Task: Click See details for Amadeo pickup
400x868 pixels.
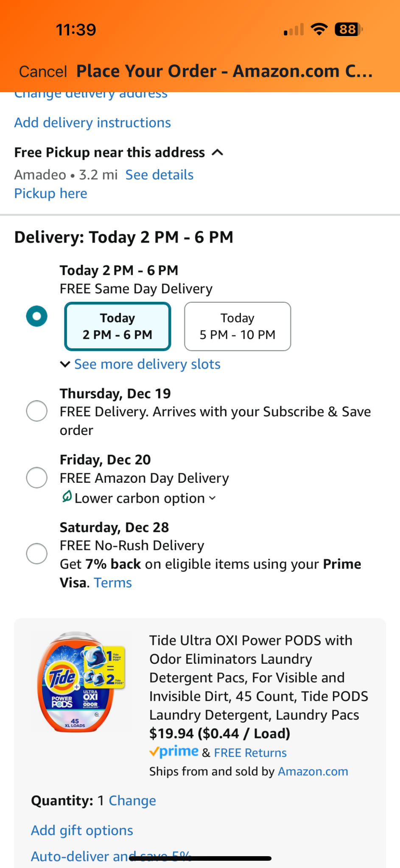Action: click(x=159, y=175)
